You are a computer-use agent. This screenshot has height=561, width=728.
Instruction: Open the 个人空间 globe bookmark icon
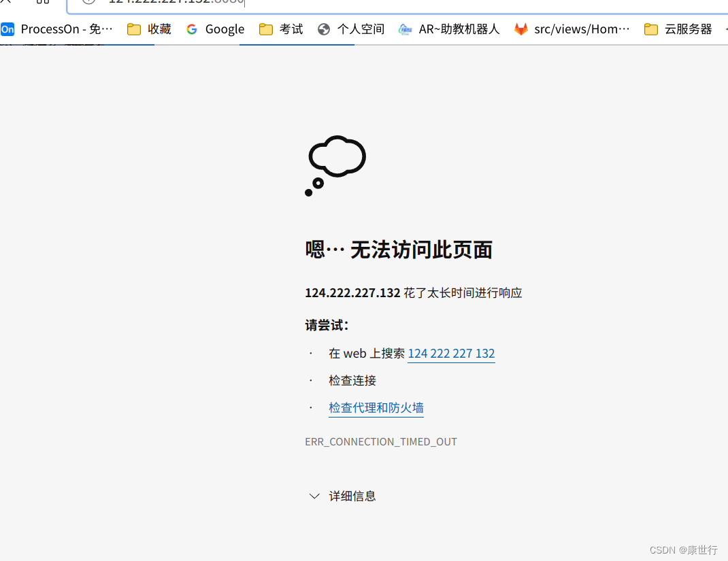point(322,29)
